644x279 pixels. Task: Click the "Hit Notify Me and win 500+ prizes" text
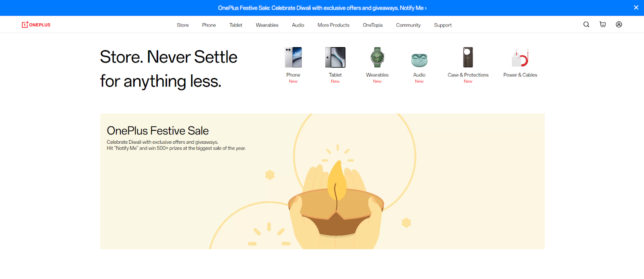point(176,148)
